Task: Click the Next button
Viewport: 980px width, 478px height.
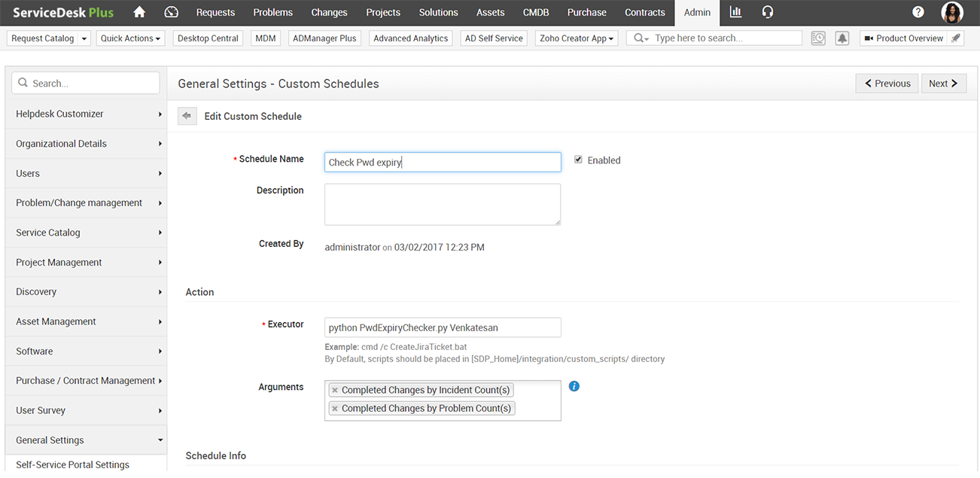Action: click(x=944, y=84)
